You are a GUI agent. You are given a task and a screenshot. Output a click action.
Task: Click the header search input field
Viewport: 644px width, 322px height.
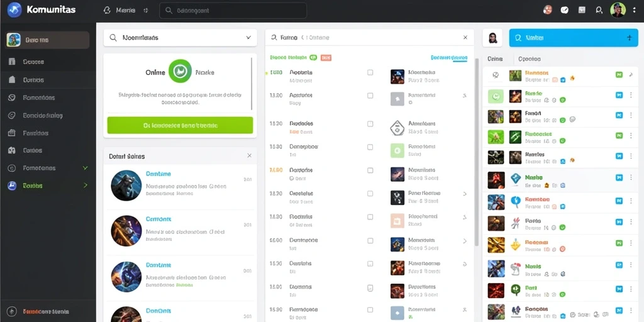pos(233,11)
